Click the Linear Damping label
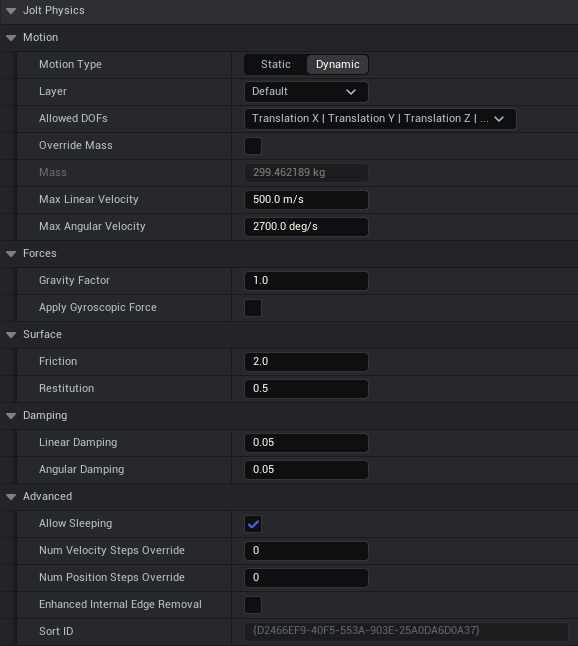 tap(78, 442)
